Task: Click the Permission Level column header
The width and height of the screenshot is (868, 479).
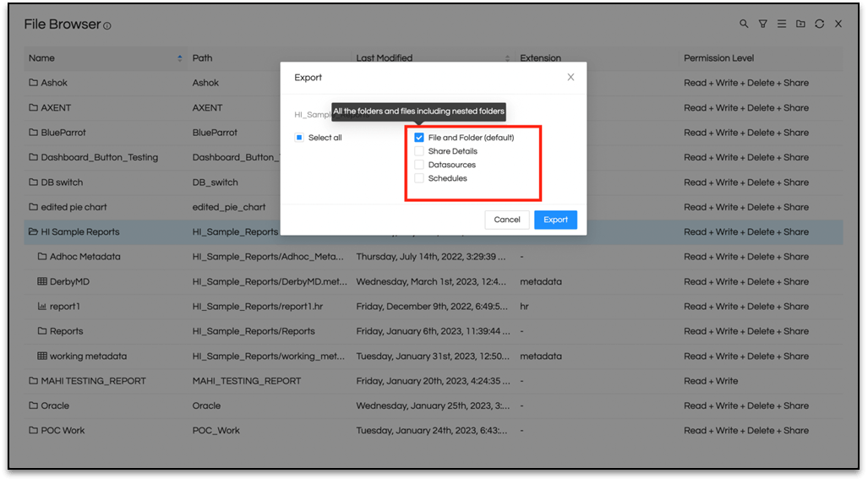Action: point(718,58)
